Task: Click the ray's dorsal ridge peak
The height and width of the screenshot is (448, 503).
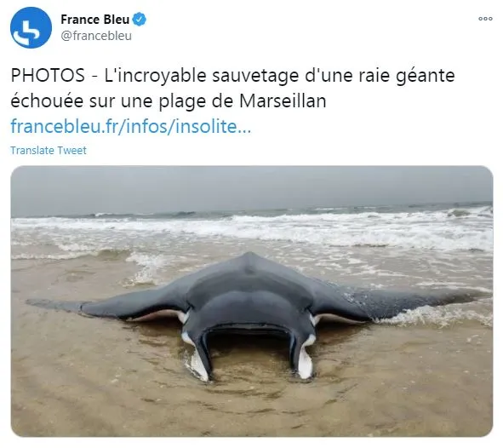Action: point(249,256)
